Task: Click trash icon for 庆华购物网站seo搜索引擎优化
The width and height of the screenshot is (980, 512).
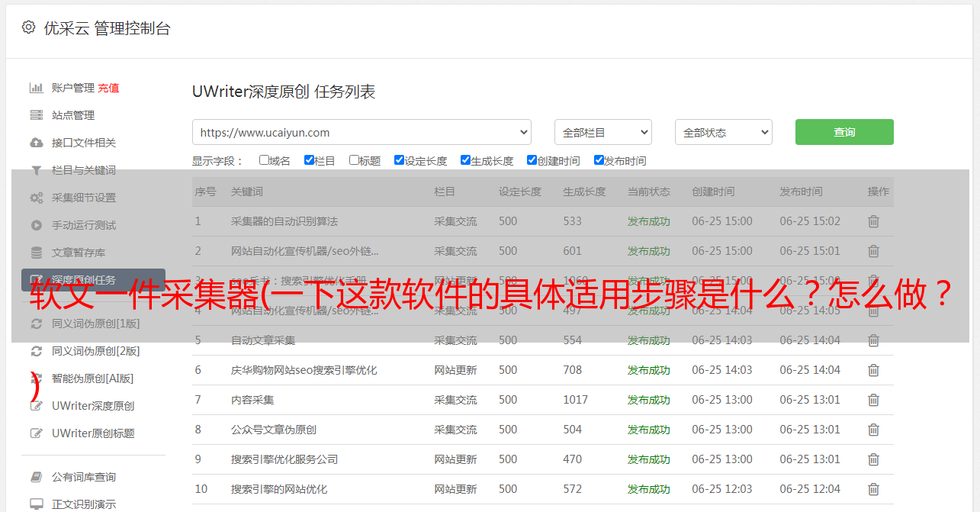Action: (x=873, y=370)
